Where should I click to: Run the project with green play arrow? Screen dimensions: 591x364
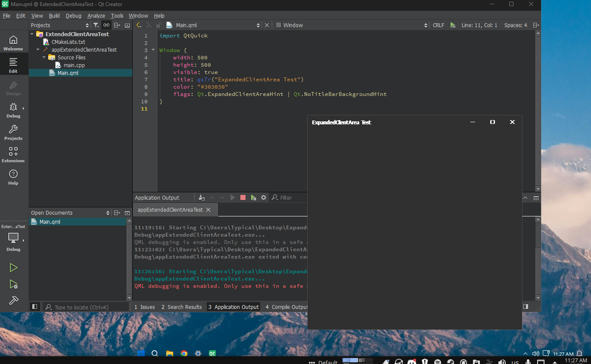point(13,268)
